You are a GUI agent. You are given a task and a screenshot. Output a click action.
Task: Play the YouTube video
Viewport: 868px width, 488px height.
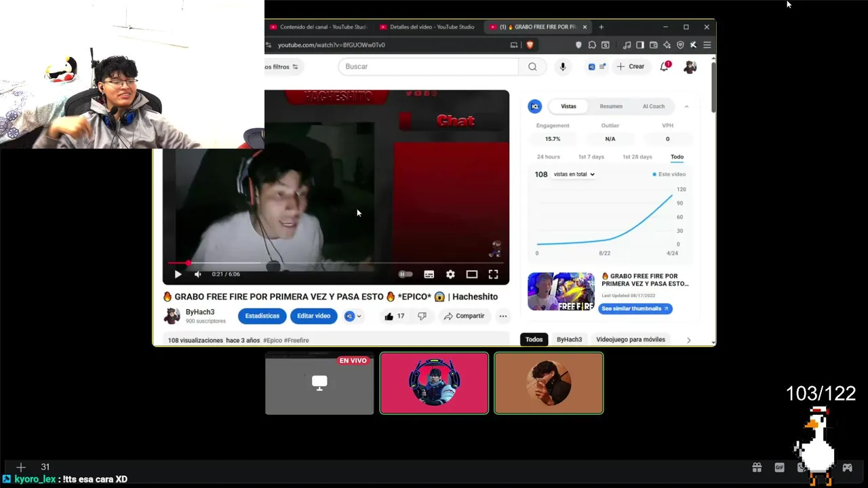click(x=178, y=274)
